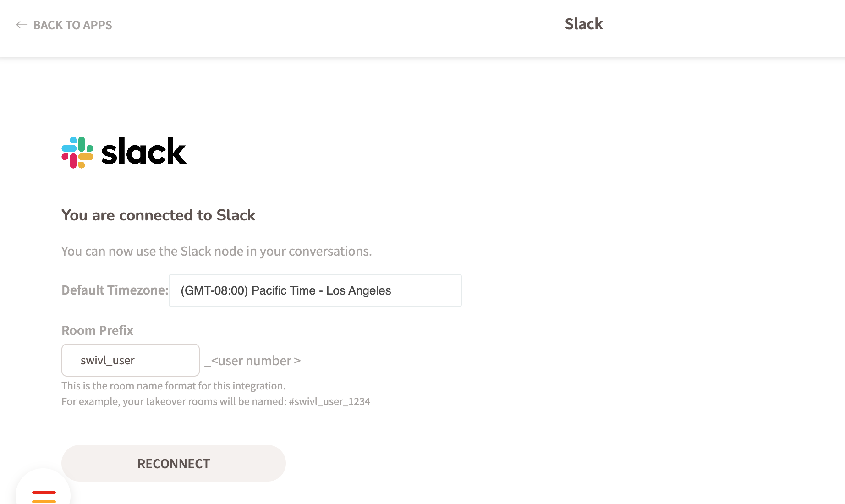Go back via BACK TO APPS link
Screen dimensions: 845x504
tap(72, 25)
